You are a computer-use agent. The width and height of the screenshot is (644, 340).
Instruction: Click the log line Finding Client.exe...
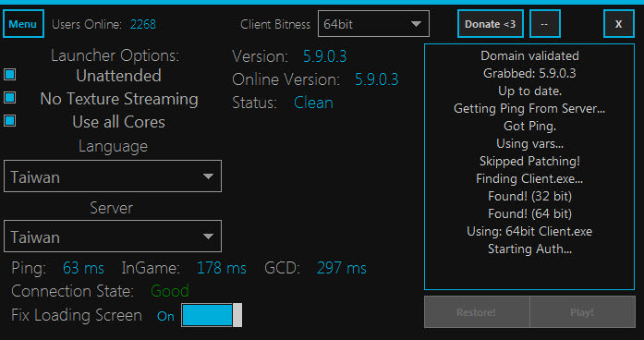(529, 178)
